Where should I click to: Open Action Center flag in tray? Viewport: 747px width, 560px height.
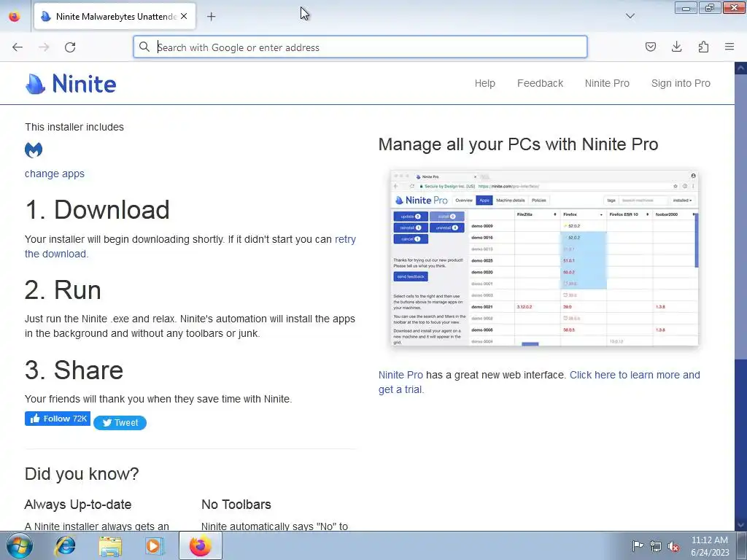click(637, 546)
